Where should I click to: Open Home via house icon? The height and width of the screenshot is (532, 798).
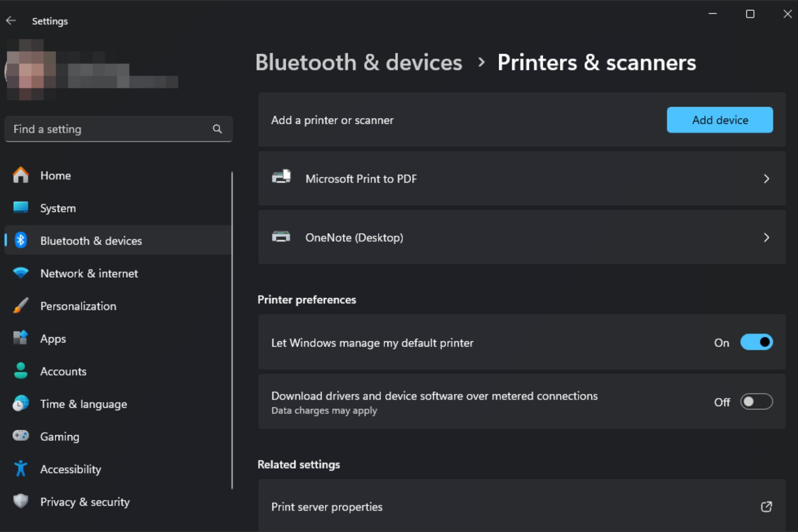20,175
